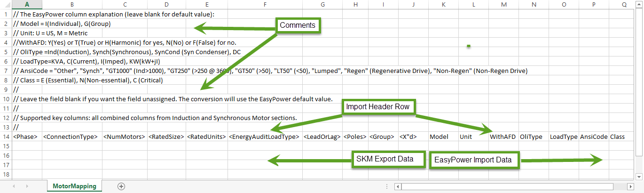Screen dimensions: 644x193
Task: Select the <NumMotors> cell in row 14
Action: [x=124, y=137]
